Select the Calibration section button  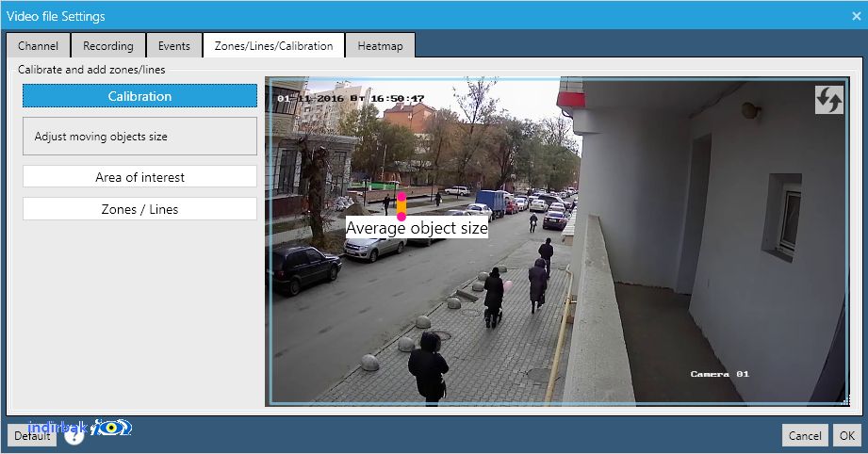point(139,96)
